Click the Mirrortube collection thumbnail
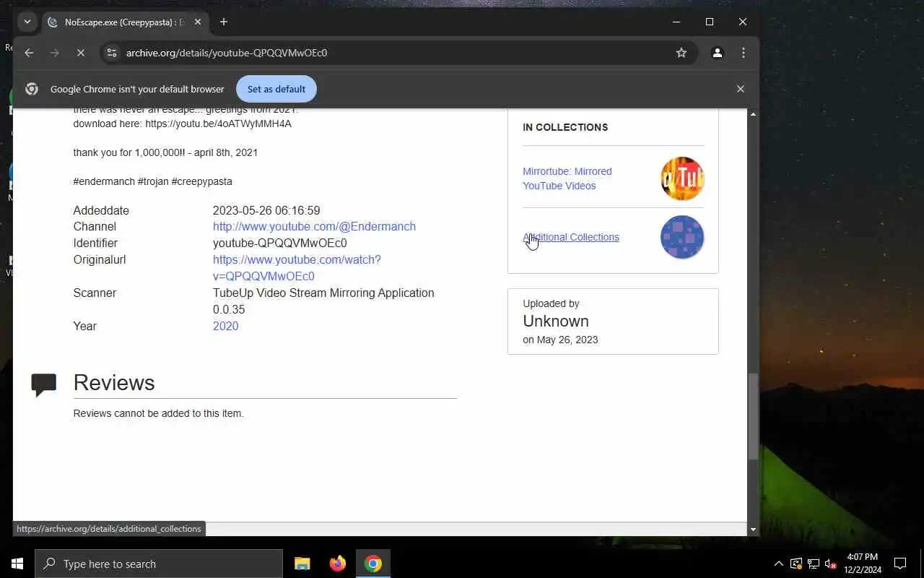Viewport: 924px width, 578px height. [x=682, y=178]
